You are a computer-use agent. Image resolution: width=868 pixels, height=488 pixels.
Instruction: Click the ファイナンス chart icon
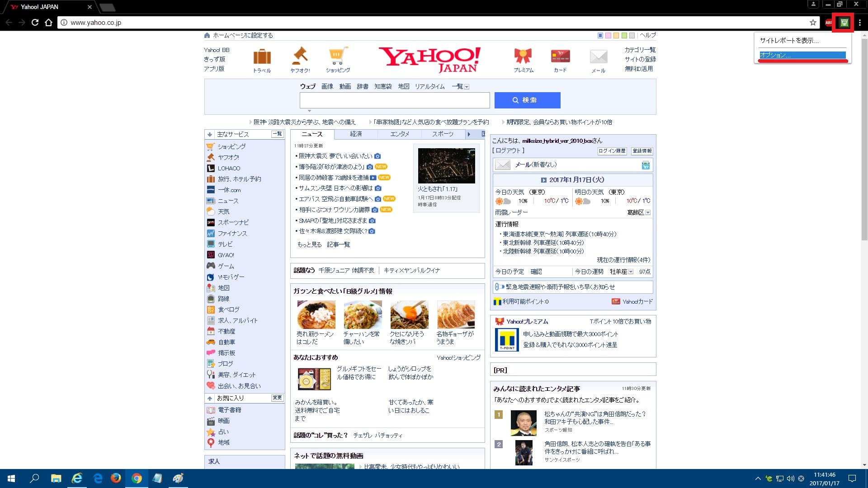point(211,233)
